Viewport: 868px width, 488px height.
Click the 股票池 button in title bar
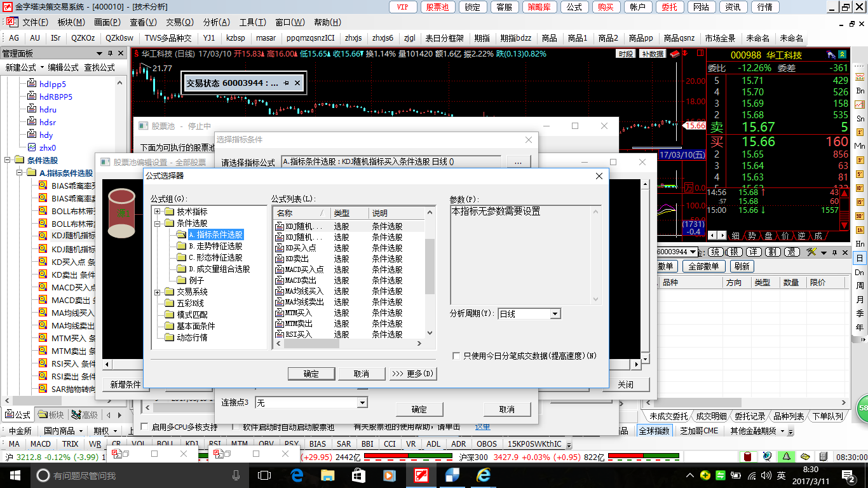pos(437,7)
